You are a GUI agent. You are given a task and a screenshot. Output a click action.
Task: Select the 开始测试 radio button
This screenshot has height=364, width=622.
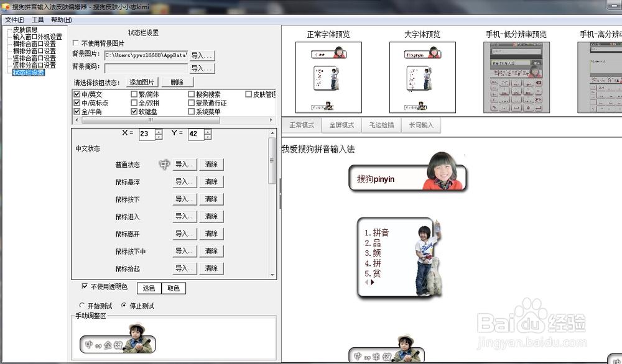tap(82, 306)
